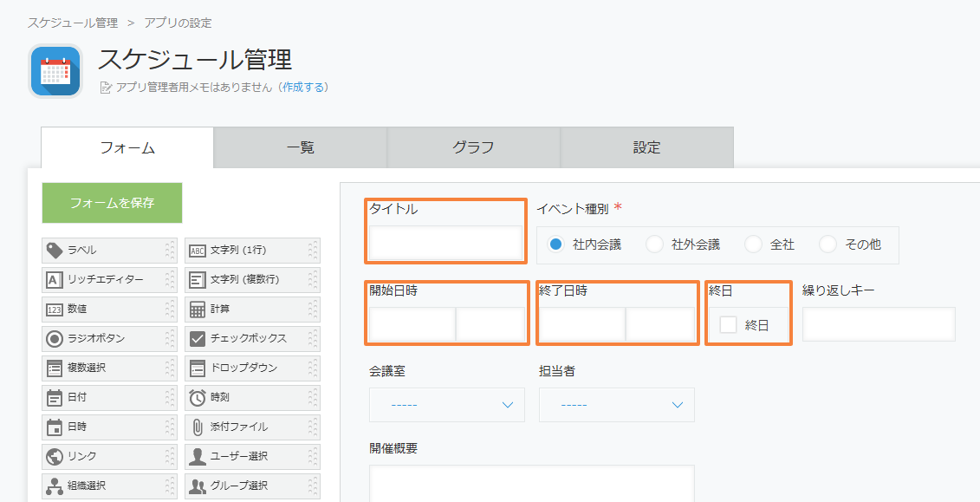This screenshot has height=502, width=980.
Task: Select the 時刻 clock field icon
Action: [198, 397]
